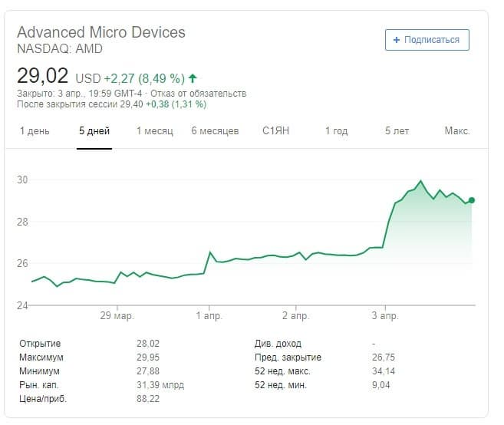Click the day high value 29,95

pos(148,357)
